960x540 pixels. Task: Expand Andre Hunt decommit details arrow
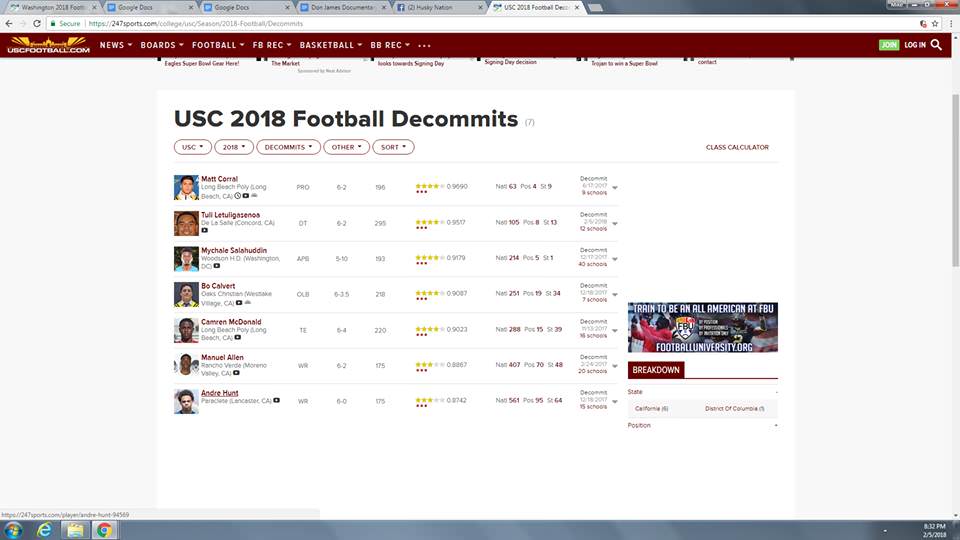(615, 402)
